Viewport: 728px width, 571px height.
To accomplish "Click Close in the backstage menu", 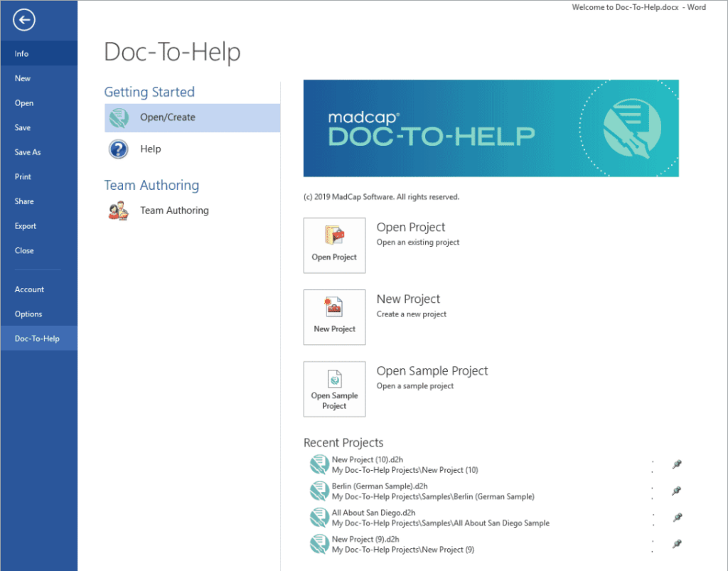I will 39,250.
